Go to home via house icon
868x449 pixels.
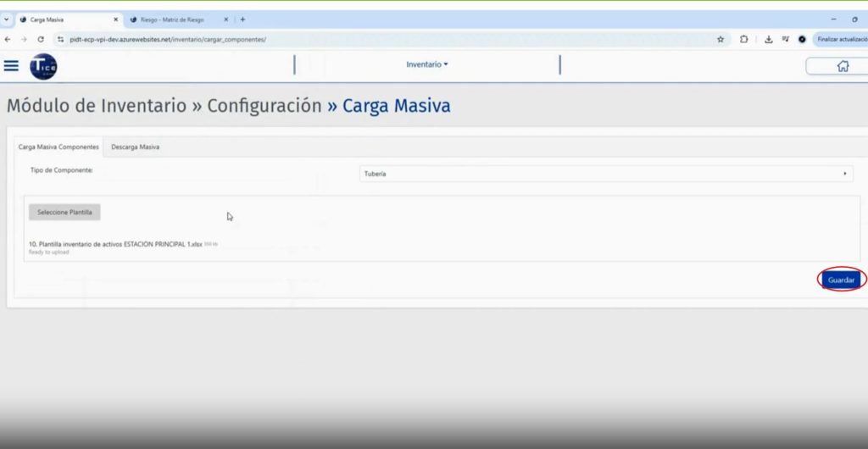click(x=842, y=66)
